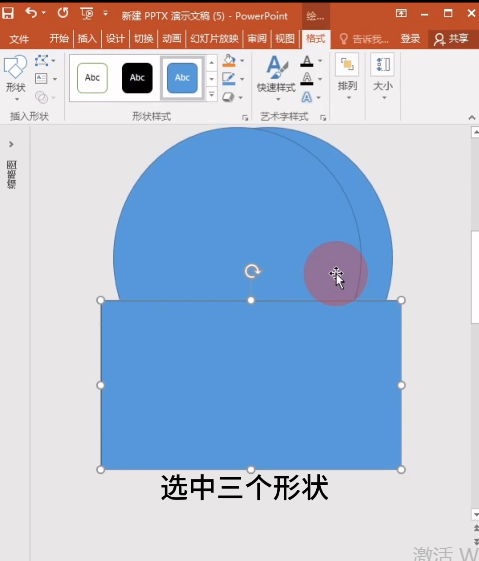479x561 pixels.
Task: Click the Edit Shape icon
Action: tap(41, 60)
